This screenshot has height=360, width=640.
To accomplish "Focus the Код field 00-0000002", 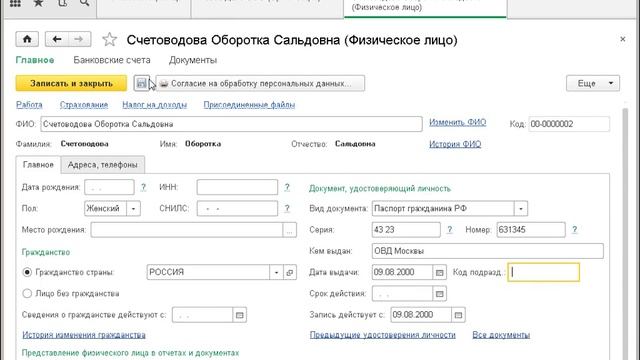I will [x=569, y=124].
